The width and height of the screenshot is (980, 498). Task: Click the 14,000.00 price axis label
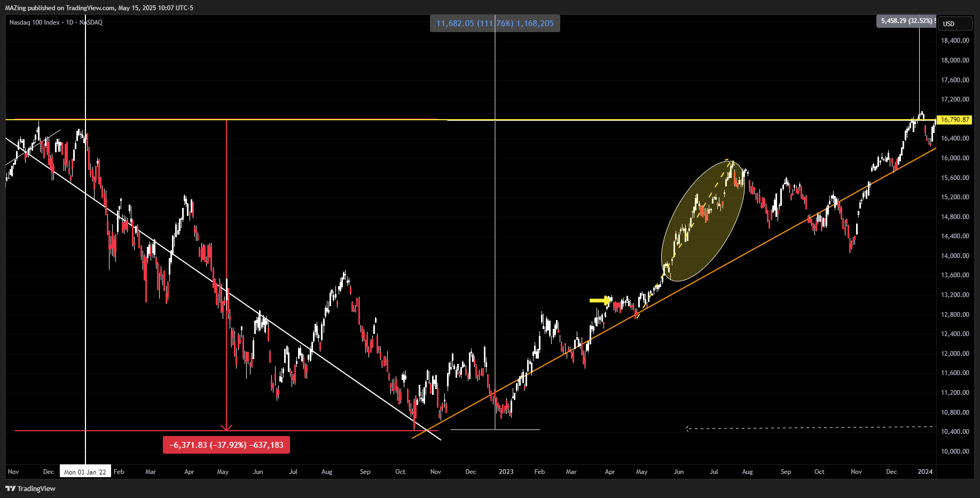click(955, 256)
